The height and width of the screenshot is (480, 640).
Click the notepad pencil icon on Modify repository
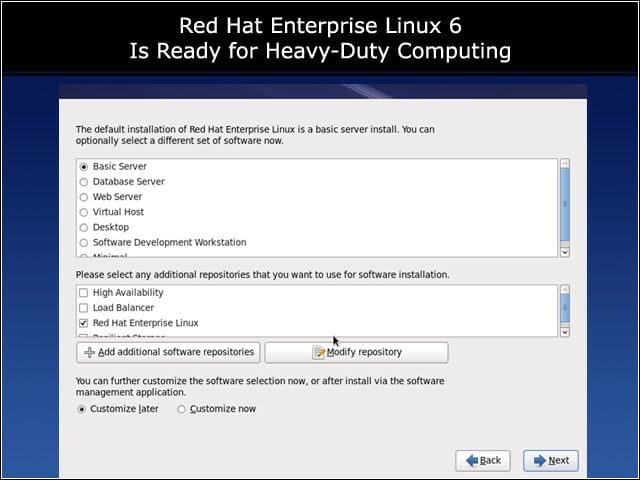tap(318, 352)
